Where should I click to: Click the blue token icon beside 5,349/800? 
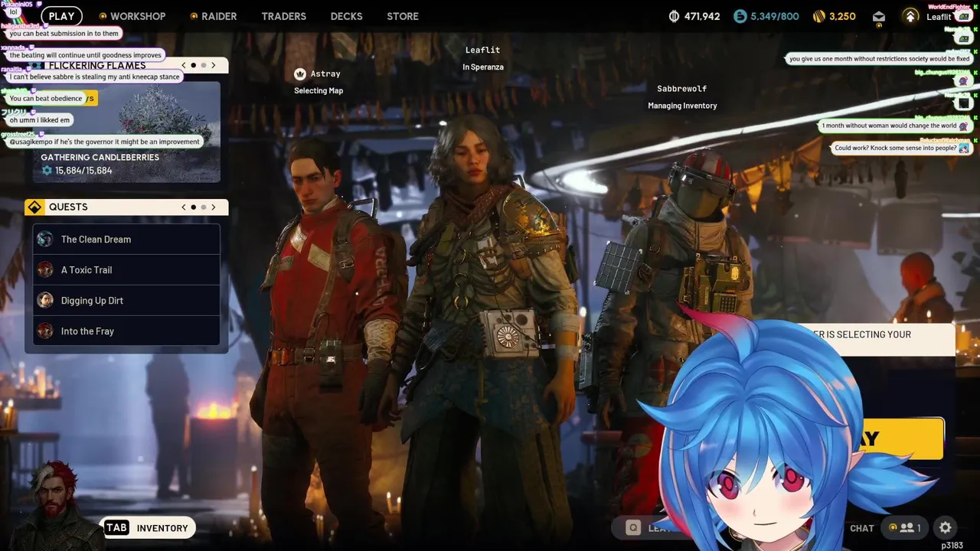(x=740, y=16)
